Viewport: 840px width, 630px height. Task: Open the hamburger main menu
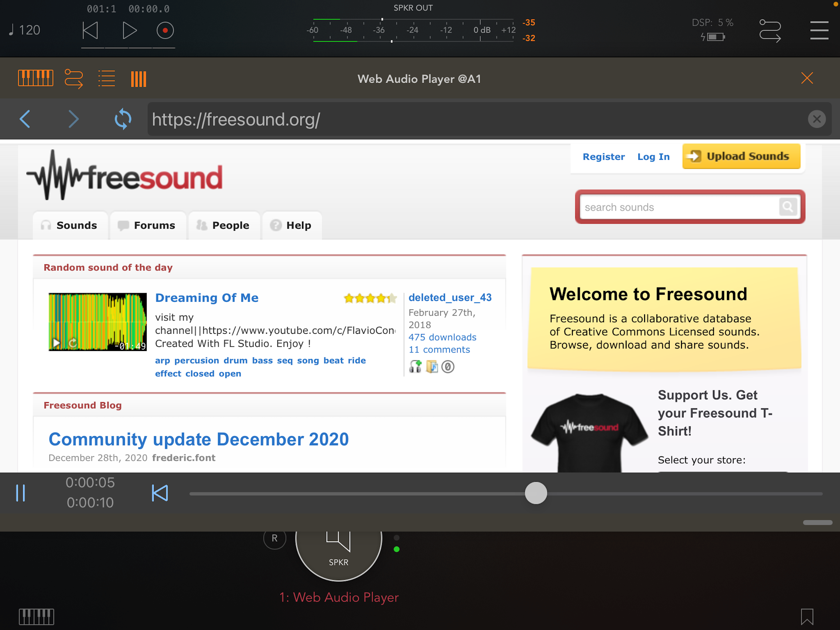click(x=819, y=30)
